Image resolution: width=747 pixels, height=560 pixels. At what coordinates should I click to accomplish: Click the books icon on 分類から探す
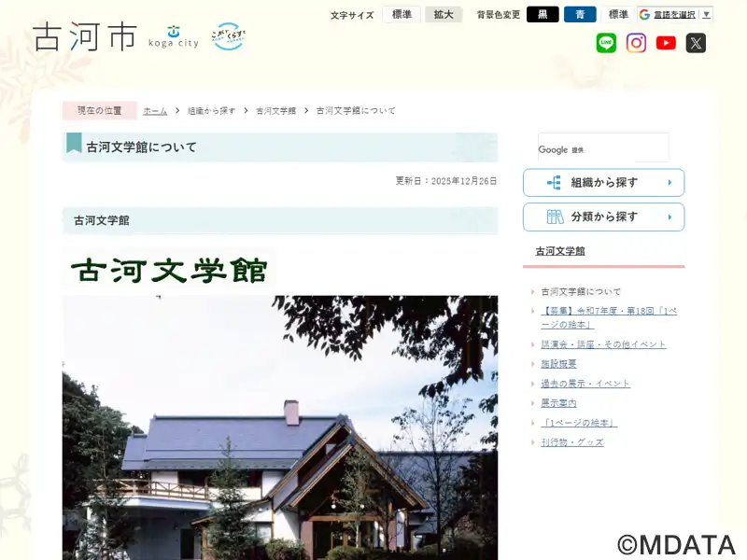pyautogui.click(x=555, y=217)
